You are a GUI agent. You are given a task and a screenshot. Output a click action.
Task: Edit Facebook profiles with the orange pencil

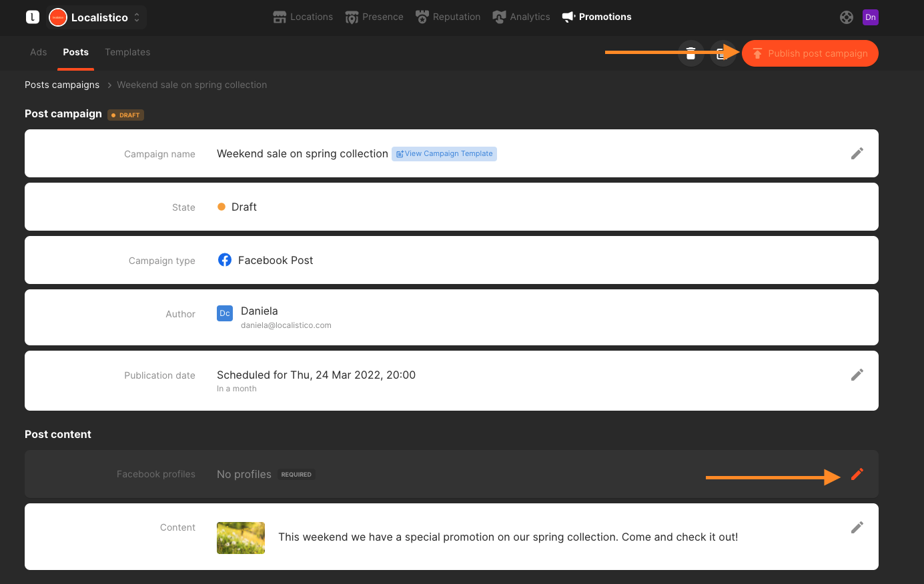click(x=857, y=474)
